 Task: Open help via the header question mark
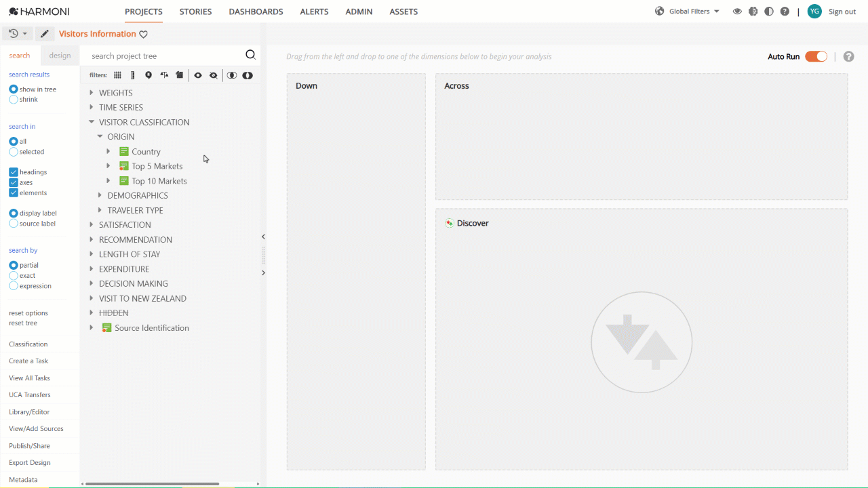785,12
